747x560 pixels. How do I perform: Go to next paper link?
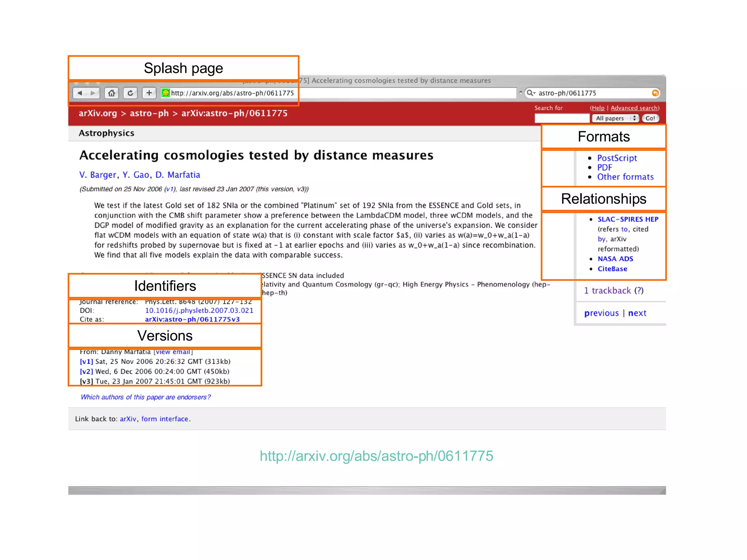point(637,313)
